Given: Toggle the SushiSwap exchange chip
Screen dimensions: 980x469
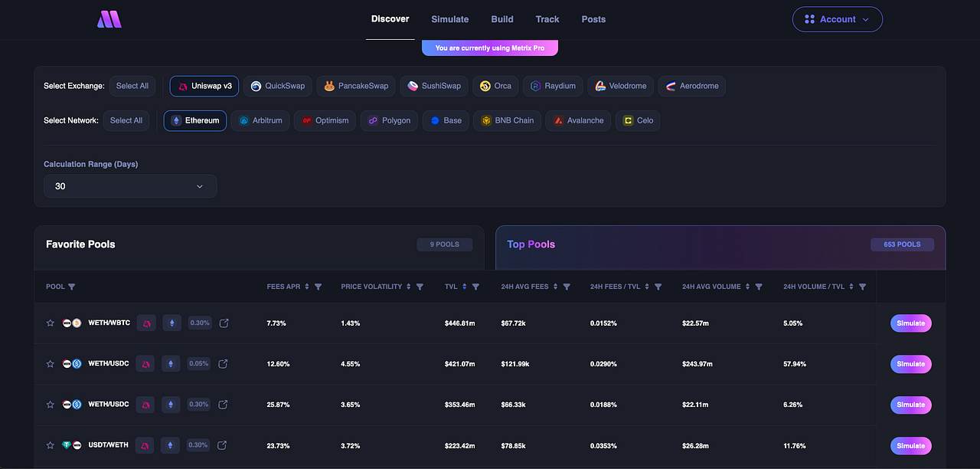Looking at the screenshot, I should click(x=434, y=86).
